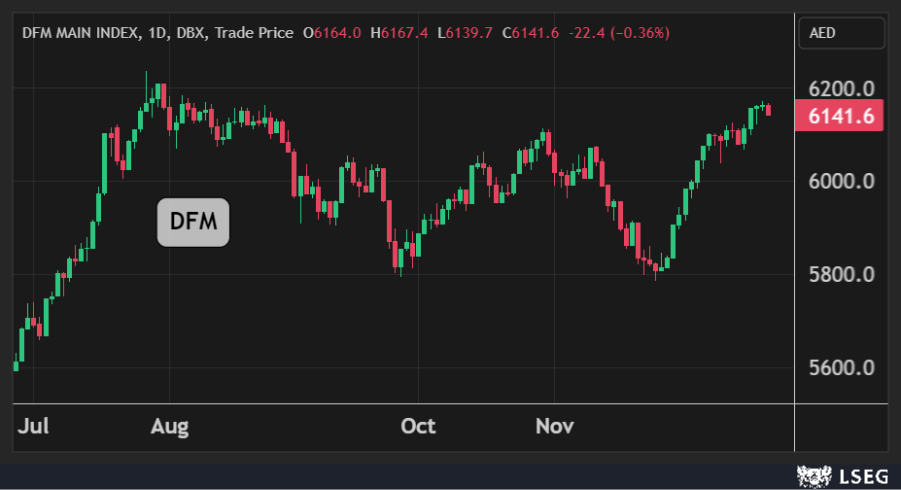
Task: Select the 6141.6 current price tag
Action: pyautogui.click(x=840, y=116)
